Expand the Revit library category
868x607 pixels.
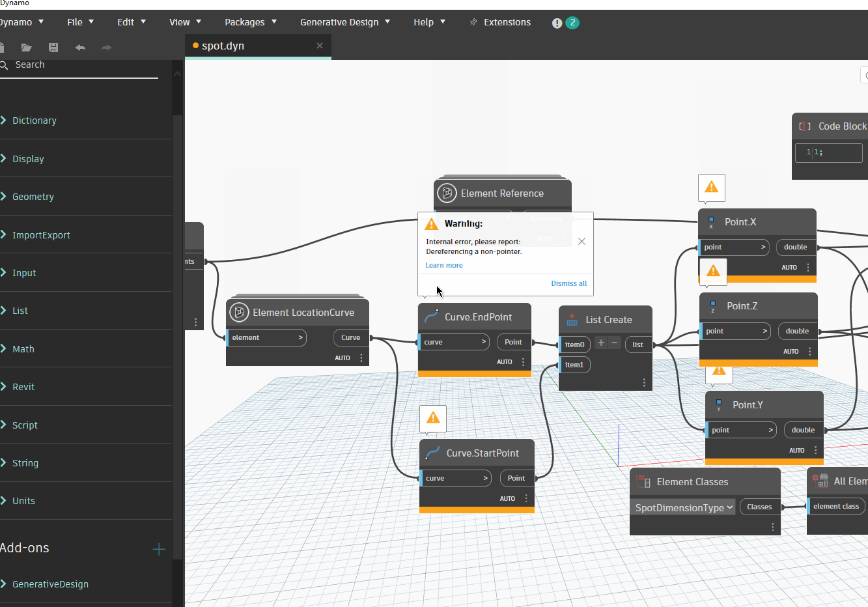[x=23, y=387]
